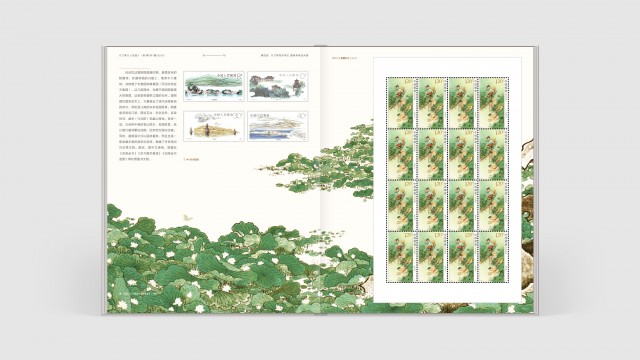Click the small bird flying over the lotus leaves

(x=187, y=218)
